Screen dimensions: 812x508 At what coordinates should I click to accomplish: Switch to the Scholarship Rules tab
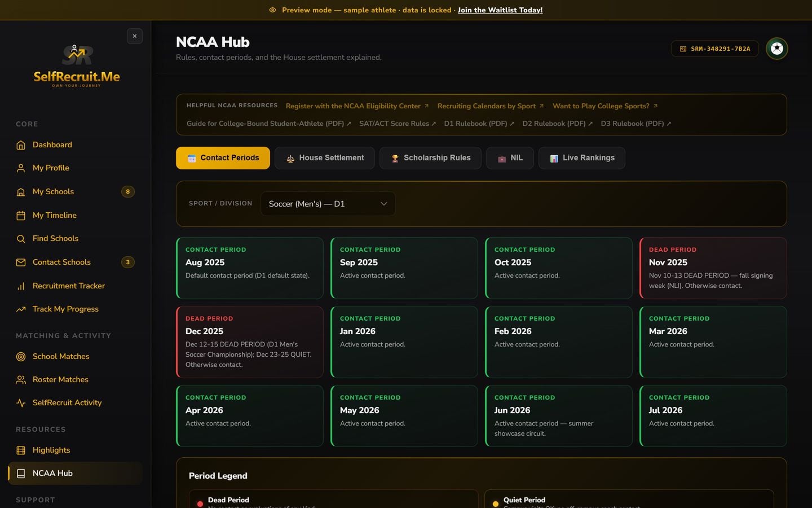pyautogui.click(x=430, y=158)
